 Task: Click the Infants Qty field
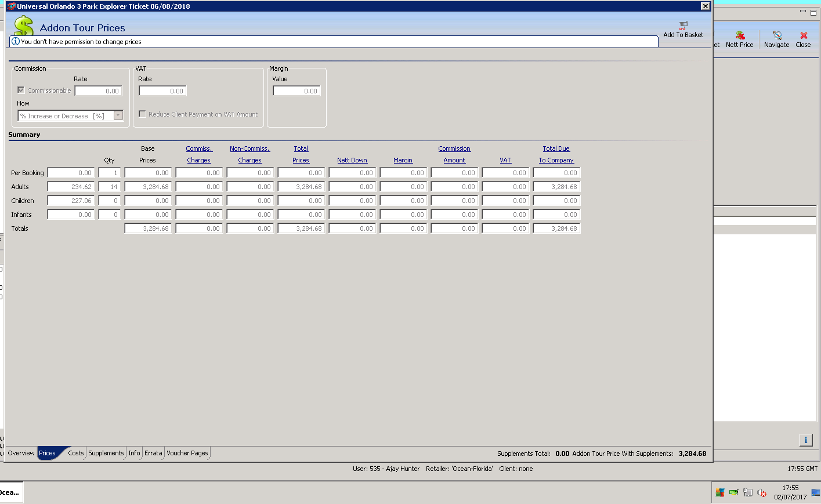pos(110,215)
